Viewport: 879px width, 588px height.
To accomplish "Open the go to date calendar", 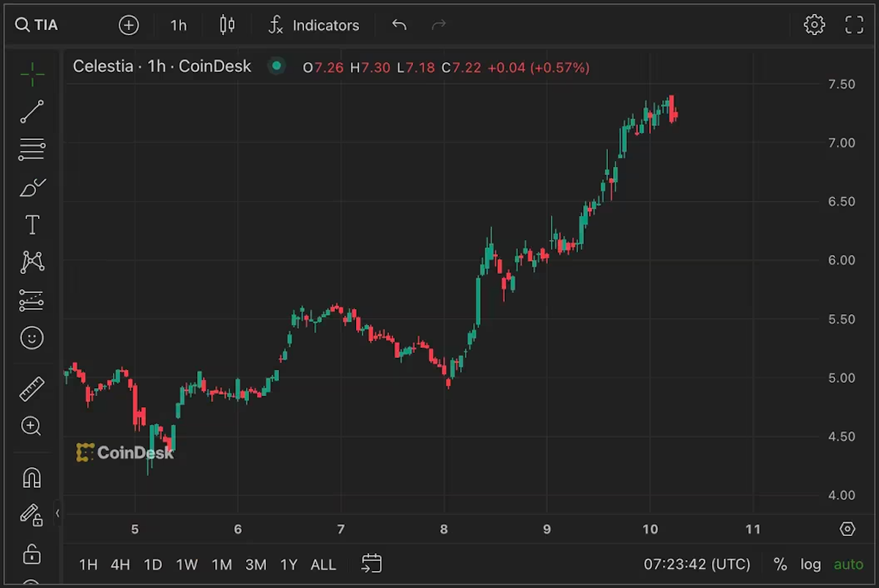I will pos(372,563).
